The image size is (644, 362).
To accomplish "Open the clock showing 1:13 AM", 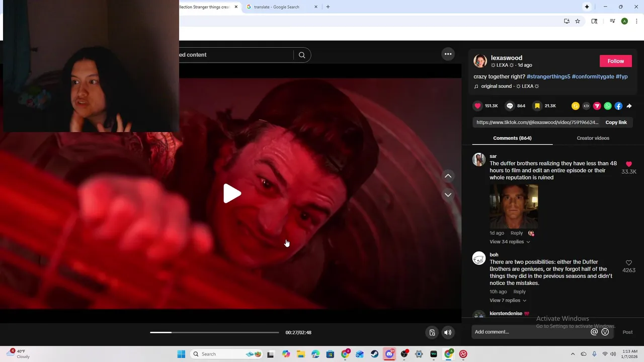I will coord(630,354).
